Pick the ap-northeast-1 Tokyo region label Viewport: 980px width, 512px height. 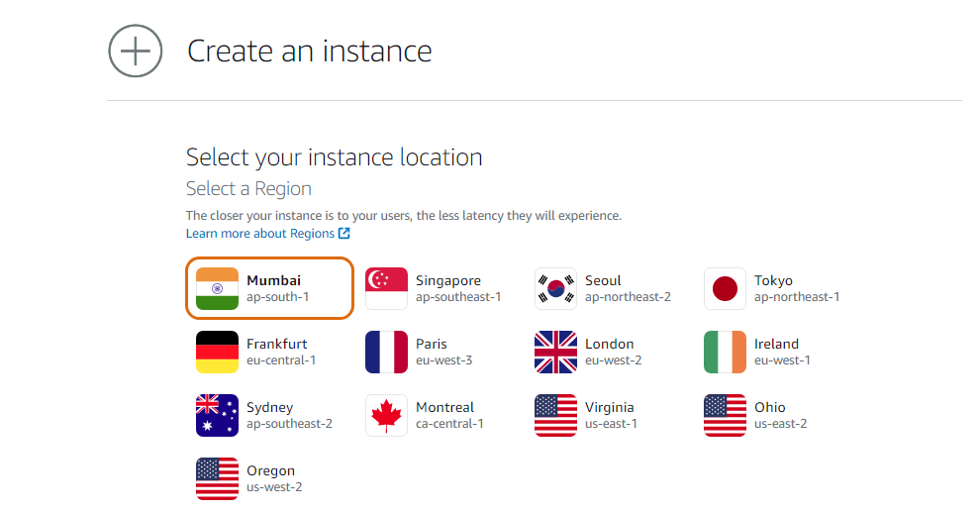point(796,297)
